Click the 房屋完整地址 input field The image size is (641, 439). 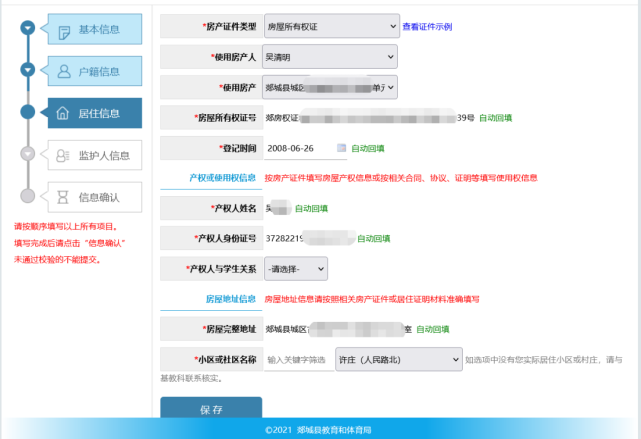338,329
